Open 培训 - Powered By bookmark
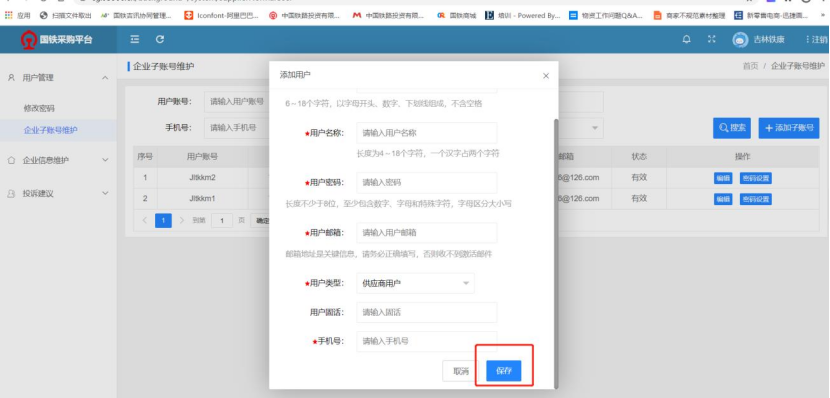The width and height of the screenshot is (830, 398). coord(523,15)
